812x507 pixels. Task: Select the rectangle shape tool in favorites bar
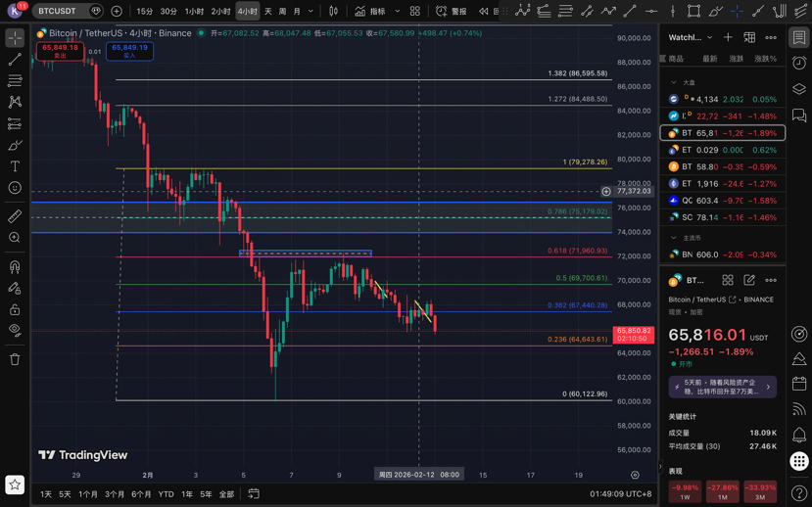coord(693,11)
